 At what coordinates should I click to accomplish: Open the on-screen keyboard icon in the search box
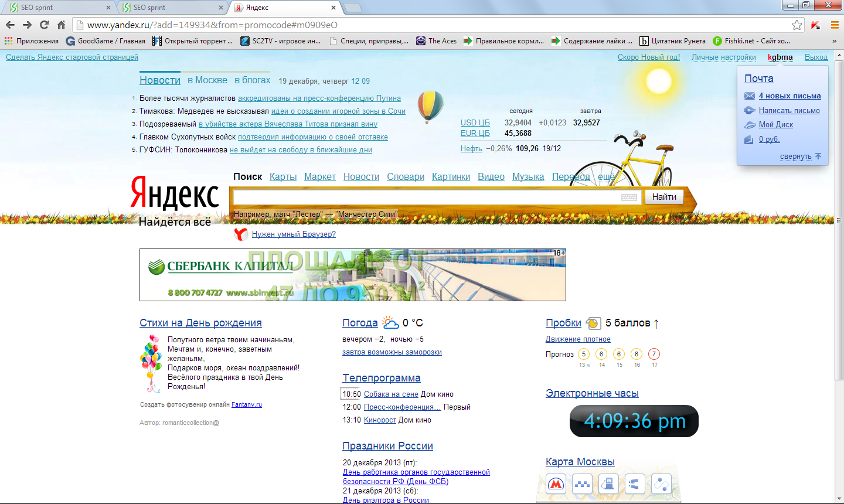pos(629,197)
